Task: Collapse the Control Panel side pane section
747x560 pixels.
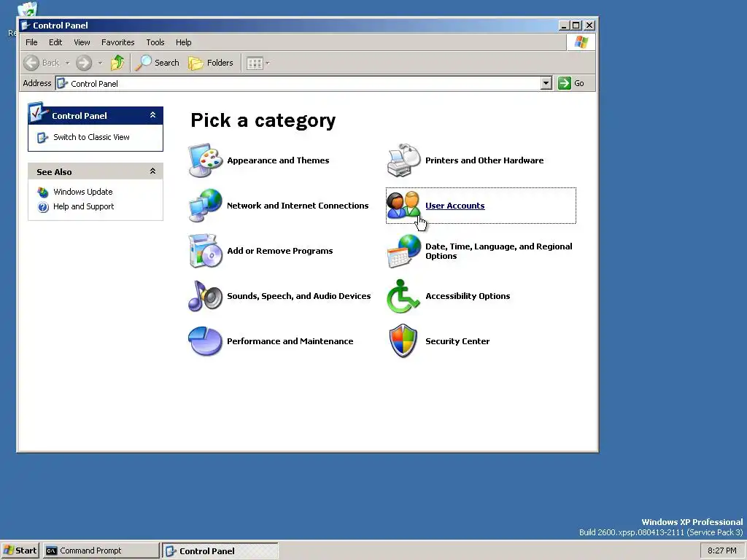Action: tap(152, 114)
